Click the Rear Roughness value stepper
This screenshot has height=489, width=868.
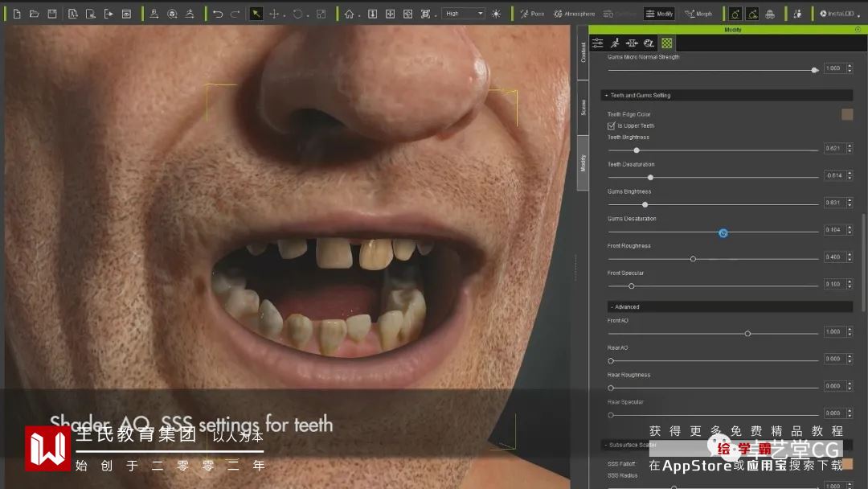tap(850, 386)
